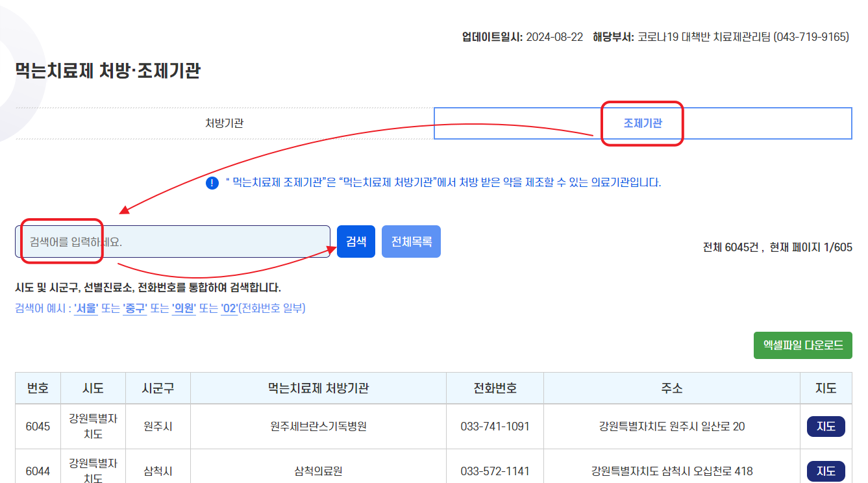Click the 원주세브란스기독병원 cell

click(318, 427)
